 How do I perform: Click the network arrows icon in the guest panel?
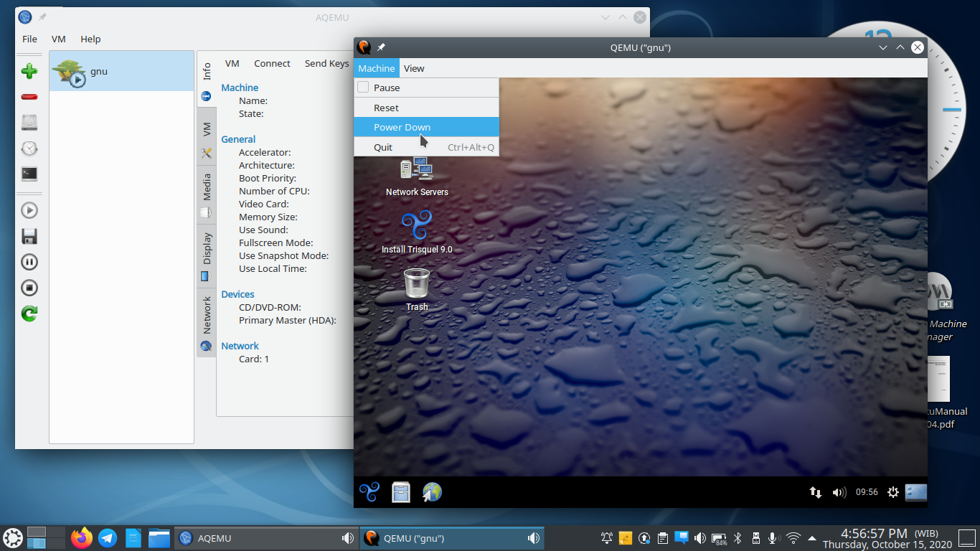(x=816, y=492)
